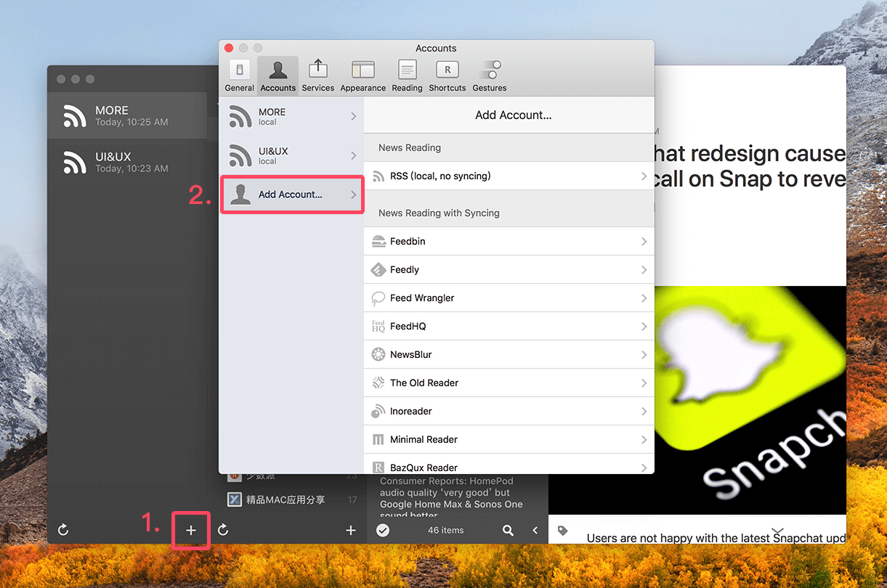
Task: Click the Services share toolbar icon
Action: (317, 69)
